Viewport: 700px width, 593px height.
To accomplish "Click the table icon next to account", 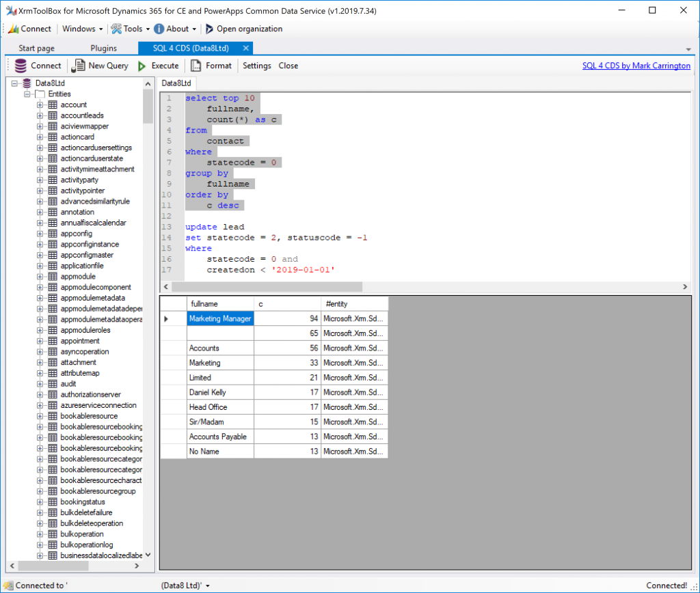I will click(x=52, y=105).
